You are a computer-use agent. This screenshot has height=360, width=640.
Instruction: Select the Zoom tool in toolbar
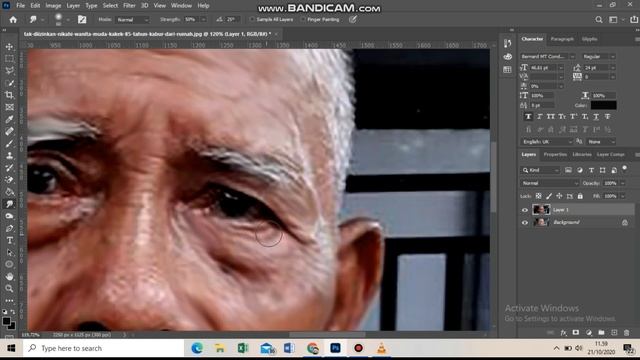[9, 289]
